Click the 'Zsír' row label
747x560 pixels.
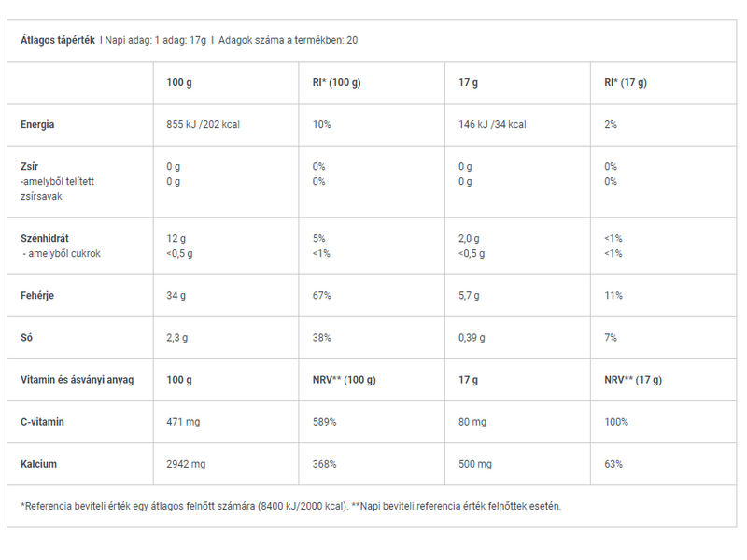tap(29, 167)
